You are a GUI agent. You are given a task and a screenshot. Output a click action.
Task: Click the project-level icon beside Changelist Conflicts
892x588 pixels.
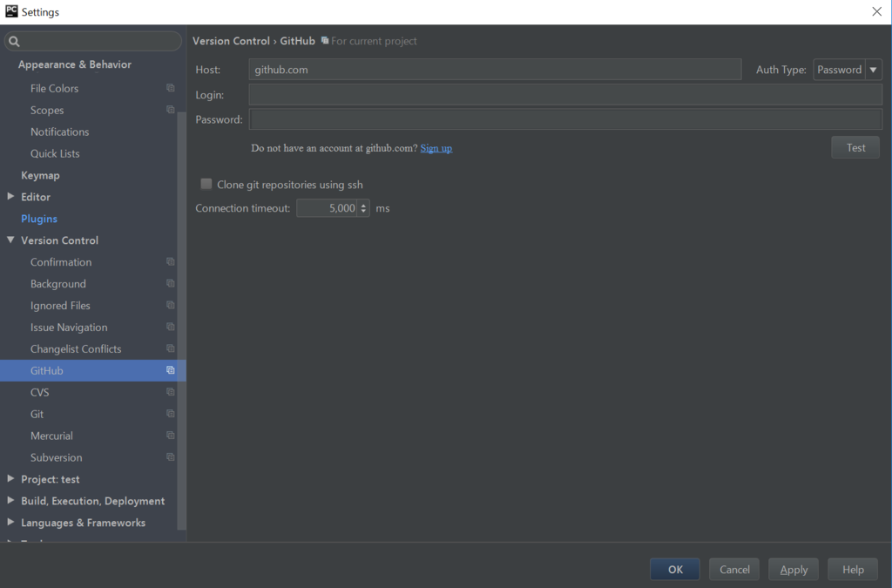170,348
